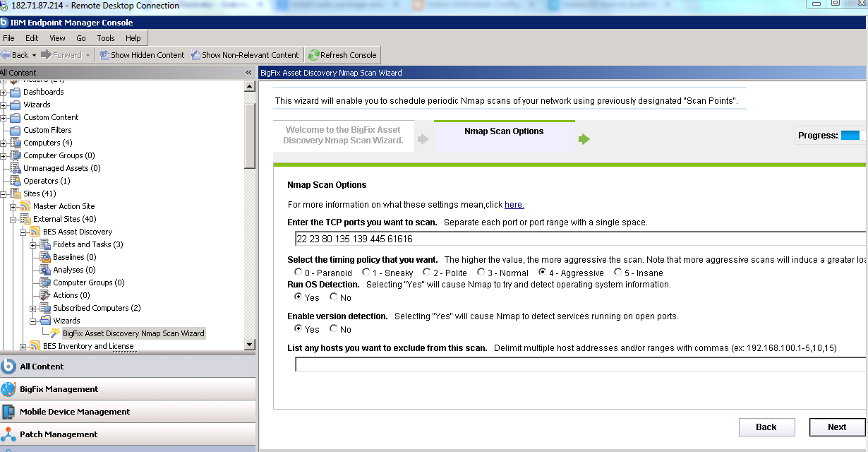Click the Forward toolbar button
868x452 pixels.
click(61, 55)
